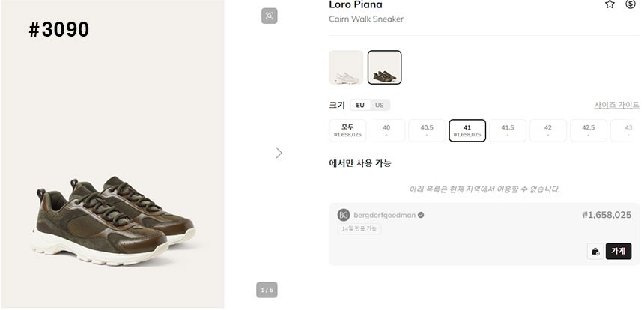Viewport: 644px width, 310px height.
Task: Click the 가게 store button
Action: click(619, 252)
